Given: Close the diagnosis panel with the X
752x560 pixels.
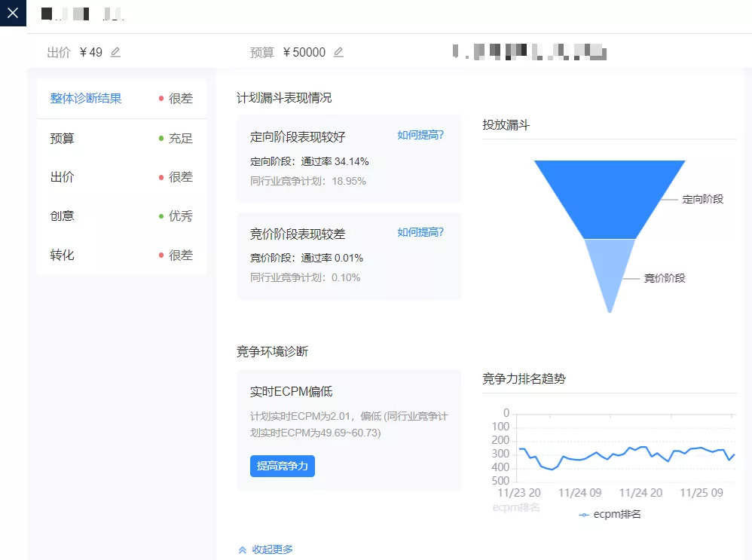Looking at the screenshot, I should point(13,13).
